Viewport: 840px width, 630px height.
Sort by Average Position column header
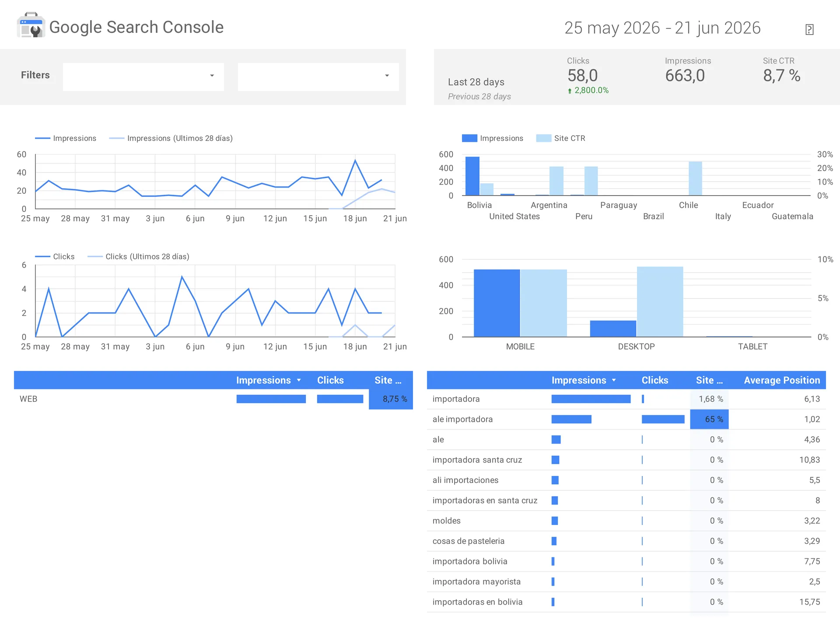pos(782,380)
